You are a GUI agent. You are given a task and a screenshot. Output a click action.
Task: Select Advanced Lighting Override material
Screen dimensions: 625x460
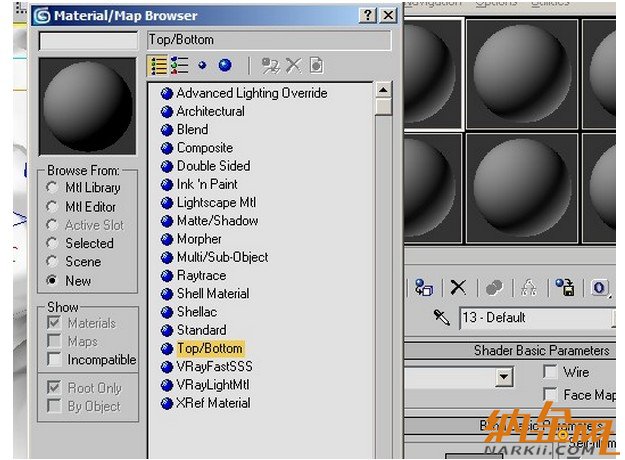coord(252,93)
